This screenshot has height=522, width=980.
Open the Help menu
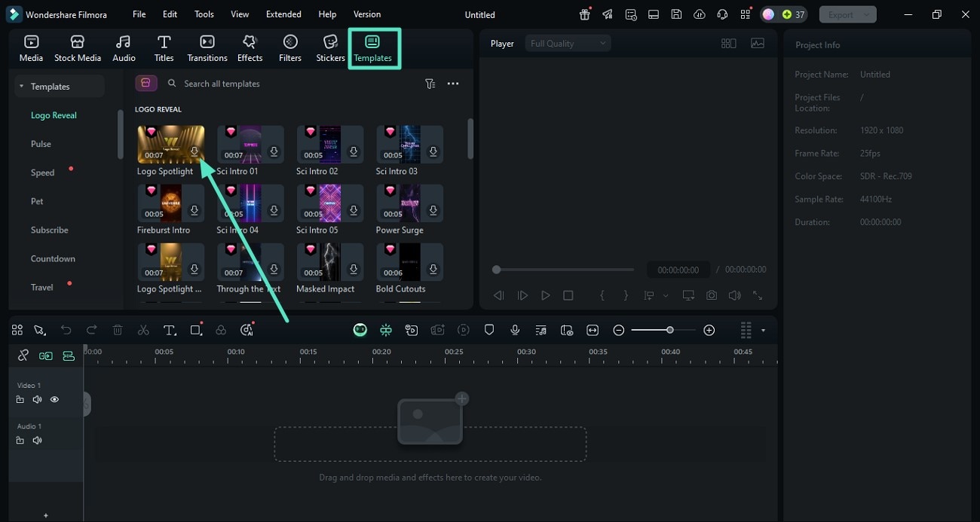[327, 14]
